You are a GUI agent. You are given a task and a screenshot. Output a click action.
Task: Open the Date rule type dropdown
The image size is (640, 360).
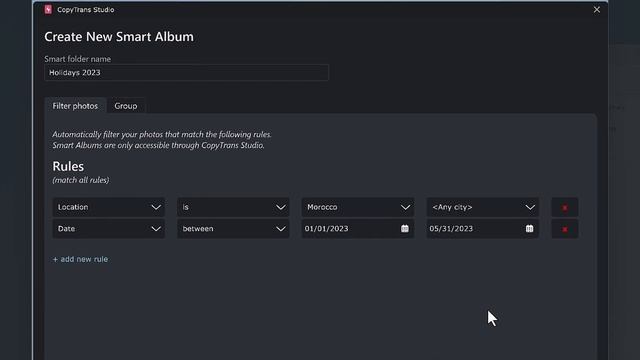109,229
